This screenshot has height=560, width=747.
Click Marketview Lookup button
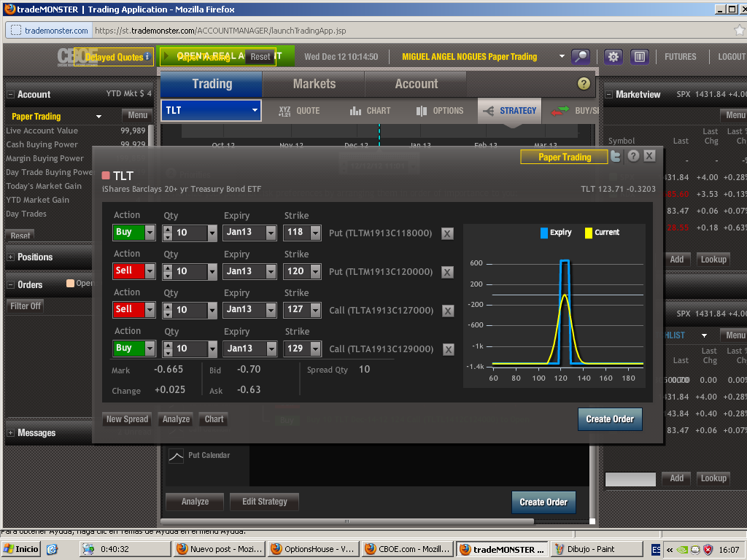click(x=713, y=260)
